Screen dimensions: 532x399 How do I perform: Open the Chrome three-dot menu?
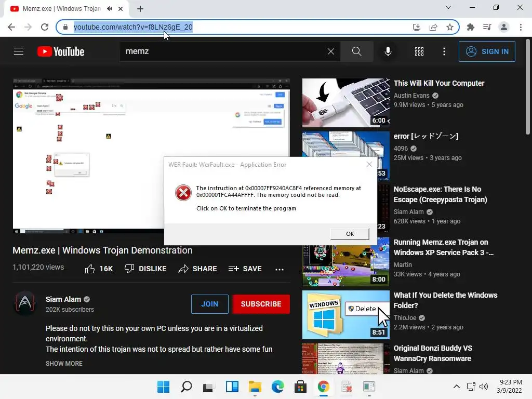521,27
